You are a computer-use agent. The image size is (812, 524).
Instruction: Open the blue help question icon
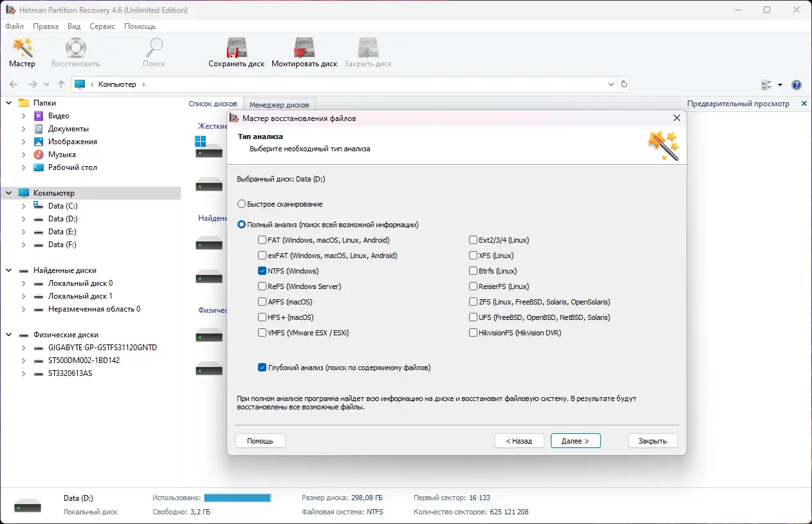[x=797, y=85]
